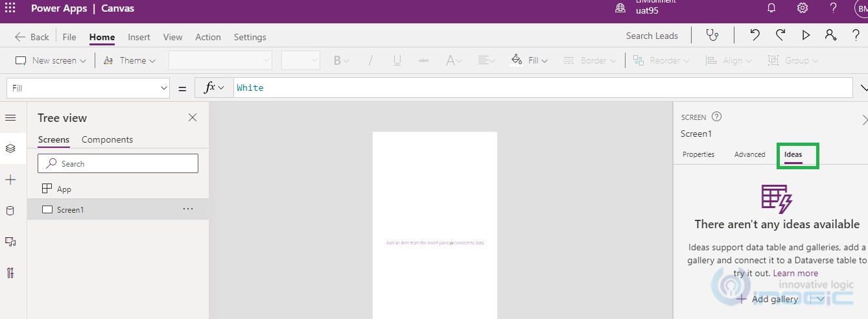868x319 pixels.
Task: Open the environment globe icon
Action: 620,8
